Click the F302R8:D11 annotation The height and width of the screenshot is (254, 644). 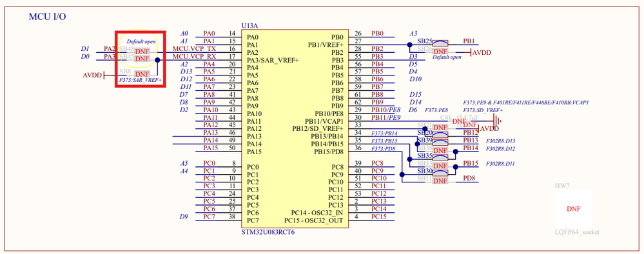coord(501,164)
